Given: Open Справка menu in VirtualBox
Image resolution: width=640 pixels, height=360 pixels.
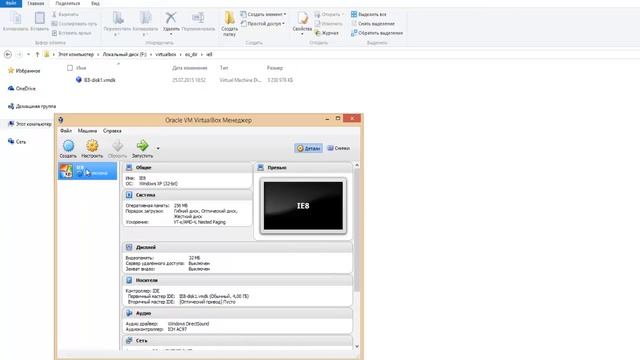Looking at the screenshot, I should (112, 131).
